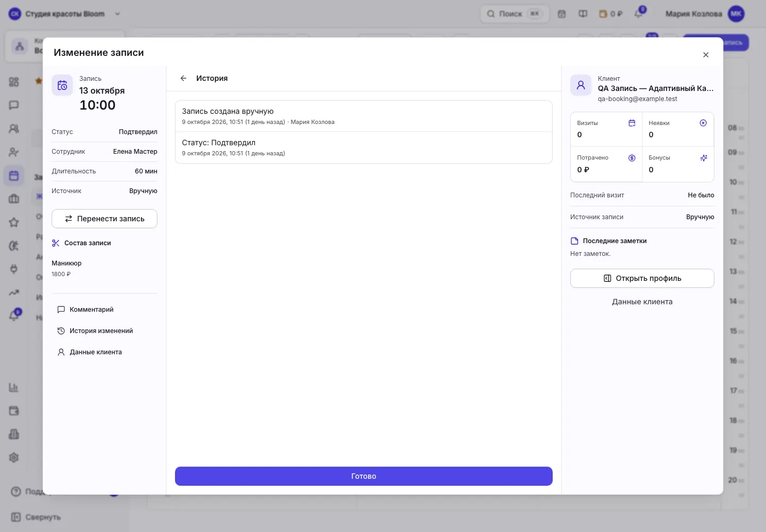Image resolution: width=766 pixels, height=532 pixels.
Task: Click the Вручную value of Источник записи
Action: pyautogui.click(x=700, y=217)
